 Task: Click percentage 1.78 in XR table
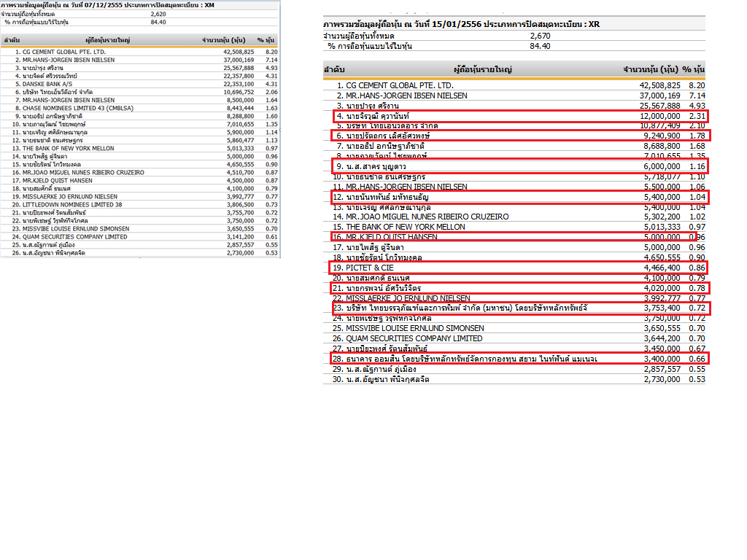(697, 136)
